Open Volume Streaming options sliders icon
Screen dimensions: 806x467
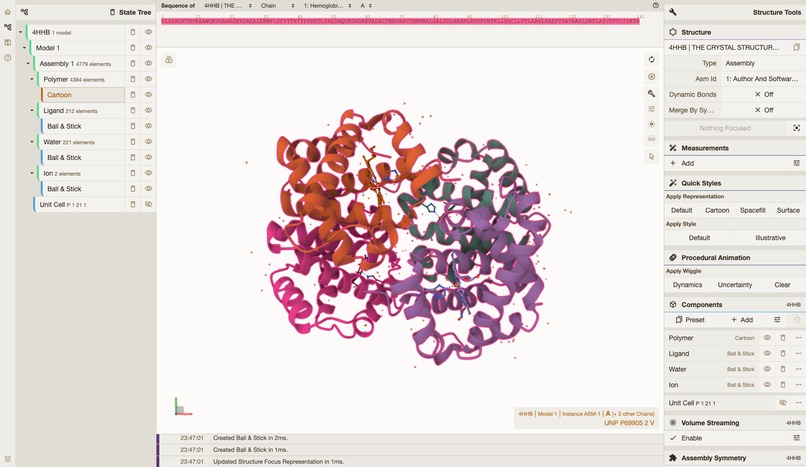796,438
